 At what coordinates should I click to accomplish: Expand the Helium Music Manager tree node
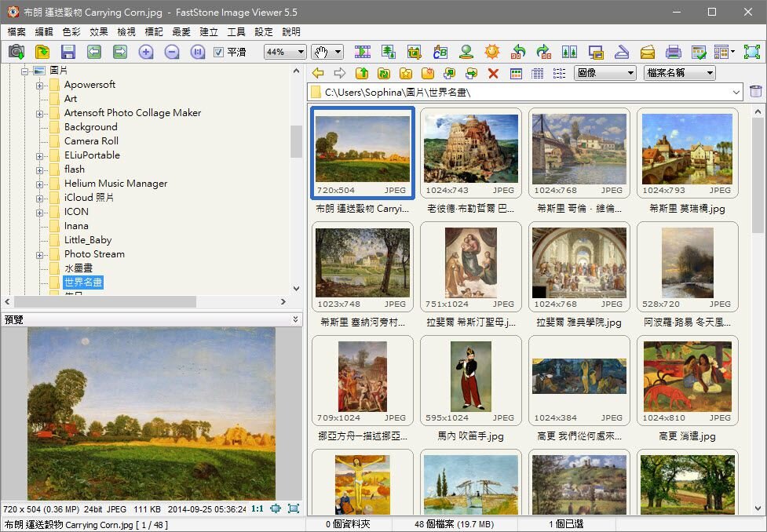coord(39,184)
